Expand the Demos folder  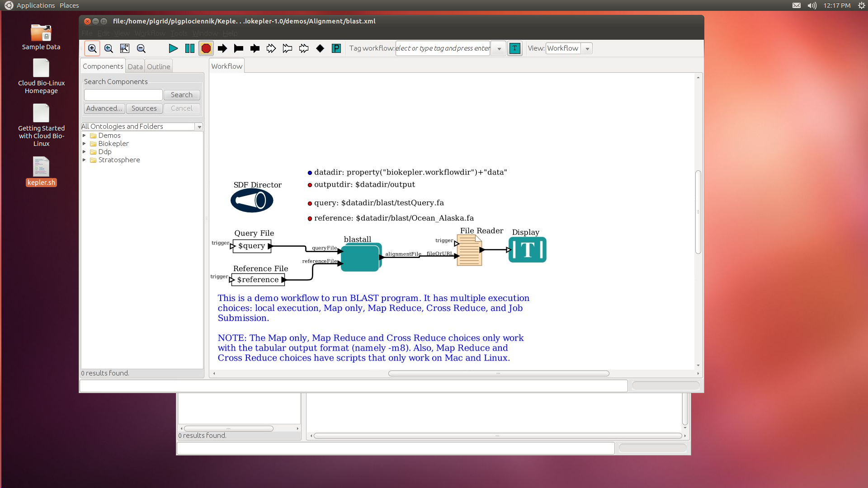pos(84,136)
